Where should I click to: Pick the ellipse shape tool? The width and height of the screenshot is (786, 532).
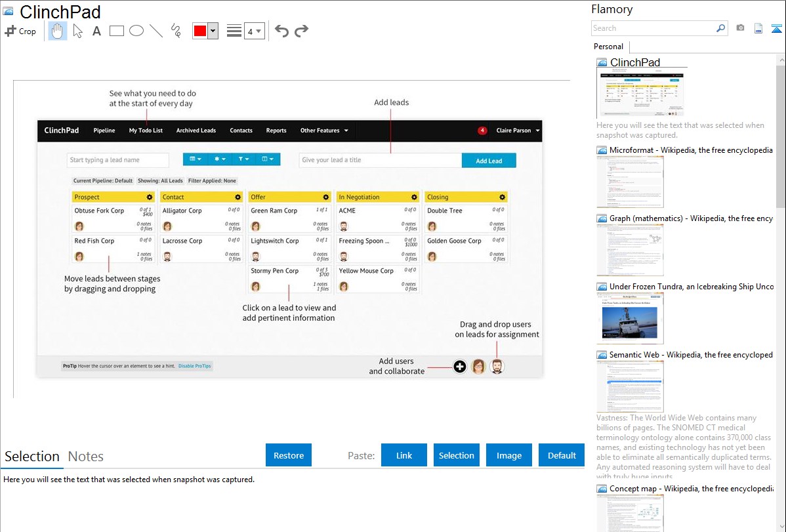(136, 31)
